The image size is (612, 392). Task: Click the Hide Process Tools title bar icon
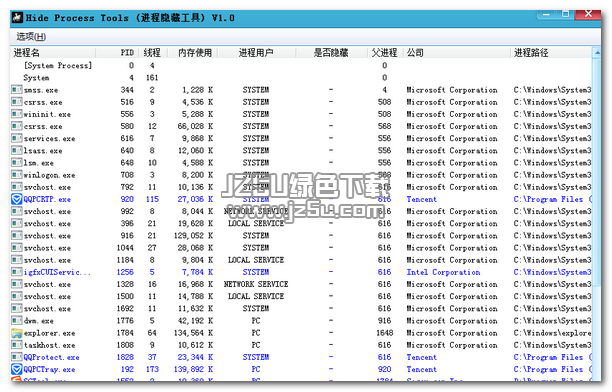coord(17,18)
